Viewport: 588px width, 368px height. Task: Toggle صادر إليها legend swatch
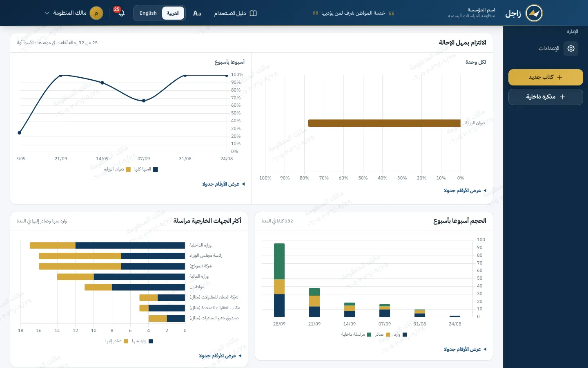tap(126, 341)
